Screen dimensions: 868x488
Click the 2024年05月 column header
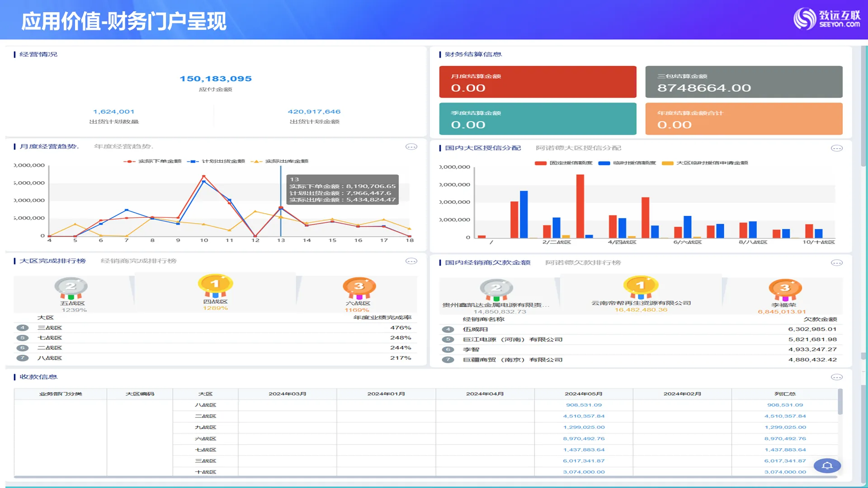click(583, 394)
